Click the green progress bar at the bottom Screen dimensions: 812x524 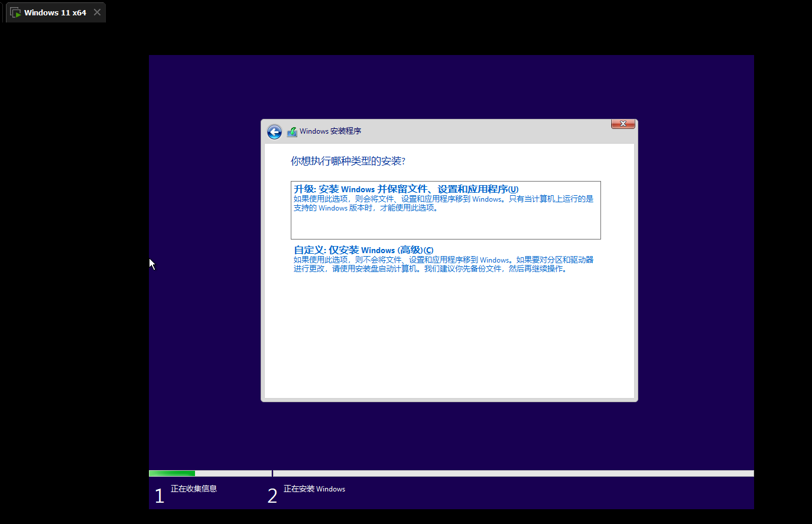click(171, 473)
